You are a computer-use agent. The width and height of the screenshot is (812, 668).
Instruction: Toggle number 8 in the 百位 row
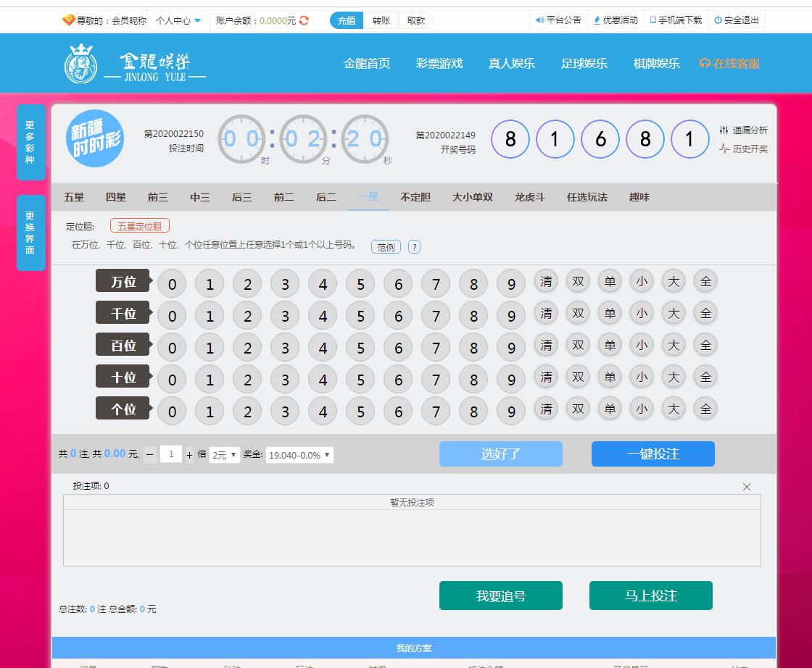pos(473,348)
